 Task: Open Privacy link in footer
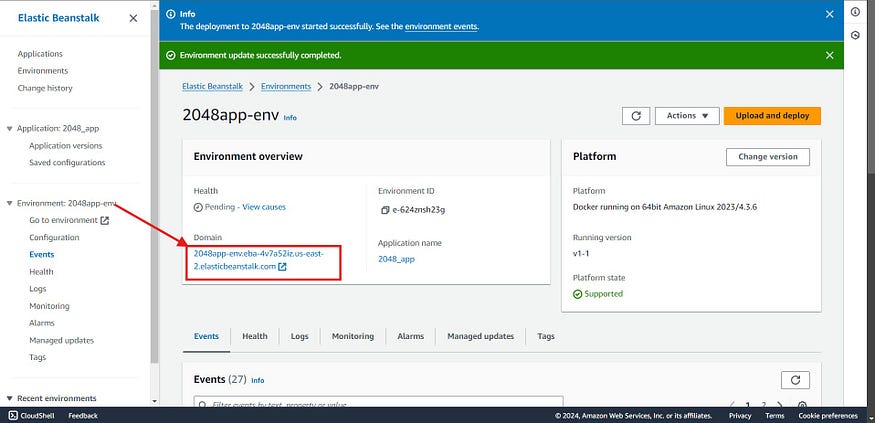pos(740,416)
